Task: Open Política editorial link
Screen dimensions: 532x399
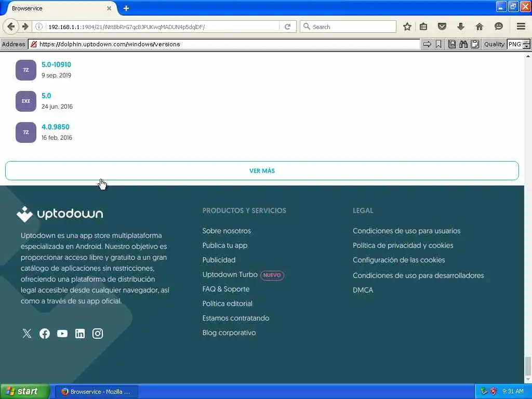Action: 228,303
